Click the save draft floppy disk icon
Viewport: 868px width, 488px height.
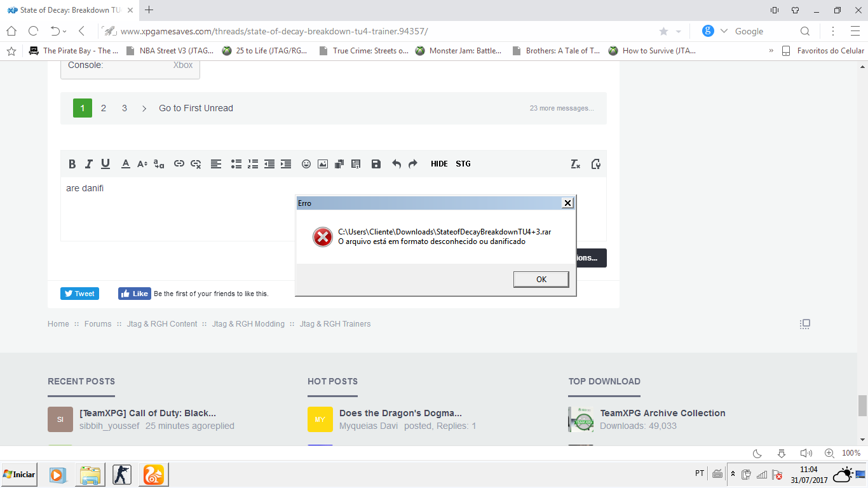[x=376, y=164]
